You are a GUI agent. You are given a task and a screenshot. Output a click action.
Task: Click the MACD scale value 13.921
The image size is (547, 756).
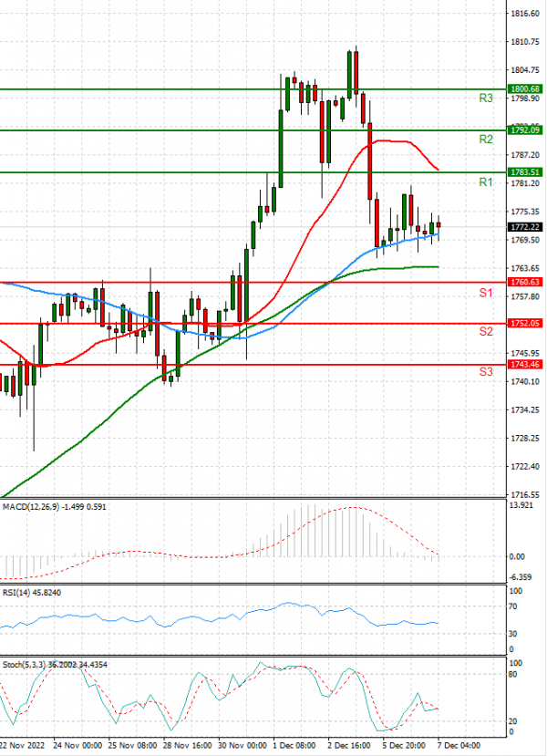click(521, 505)
